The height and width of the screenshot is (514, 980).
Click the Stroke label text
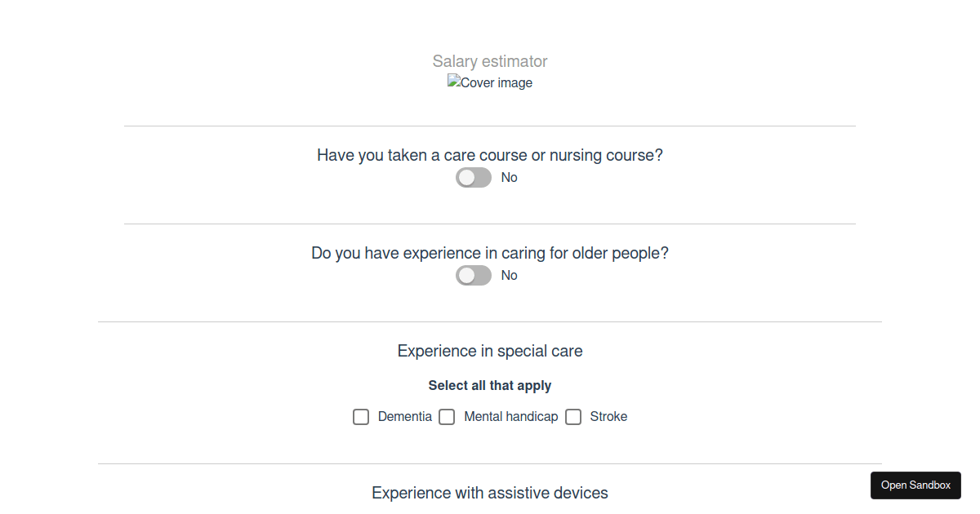608,416
